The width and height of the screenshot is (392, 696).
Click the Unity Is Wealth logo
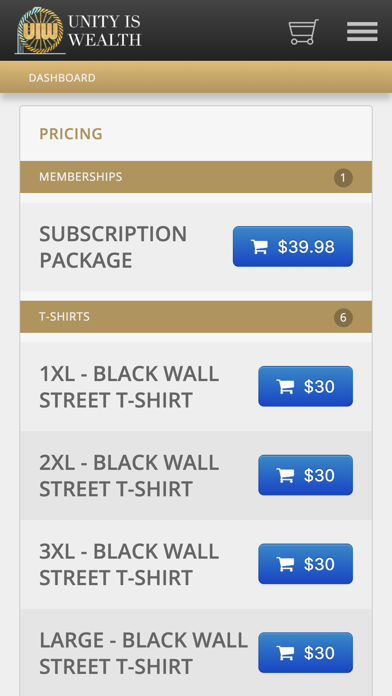(x=40, y=30)
